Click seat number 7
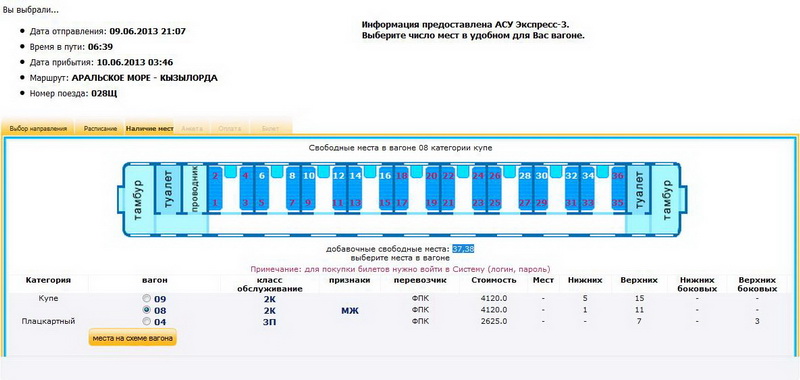This screenshot has width=800, height=380. pos(292,203)
